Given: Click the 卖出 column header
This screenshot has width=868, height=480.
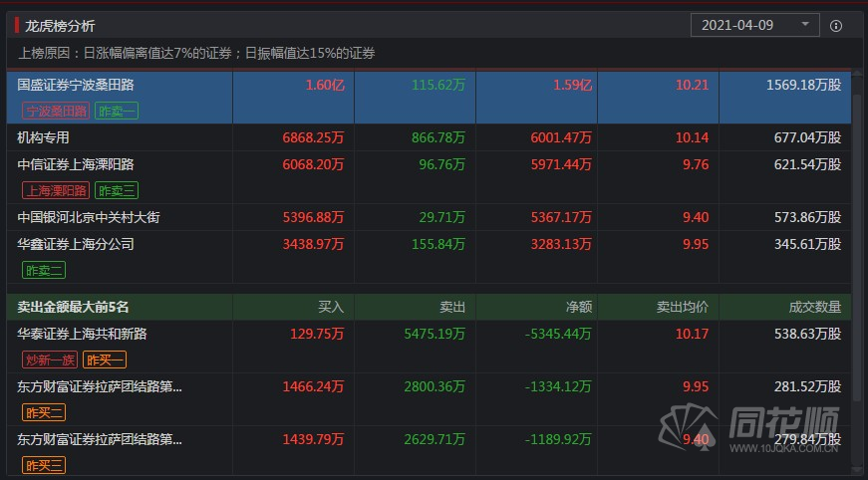Looking at the screenshot, I should pos(452,307).
